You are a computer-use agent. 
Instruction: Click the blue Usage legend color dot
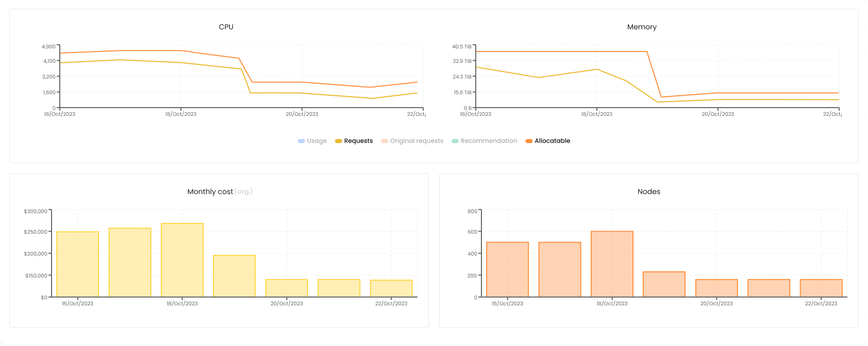point(302,141)
